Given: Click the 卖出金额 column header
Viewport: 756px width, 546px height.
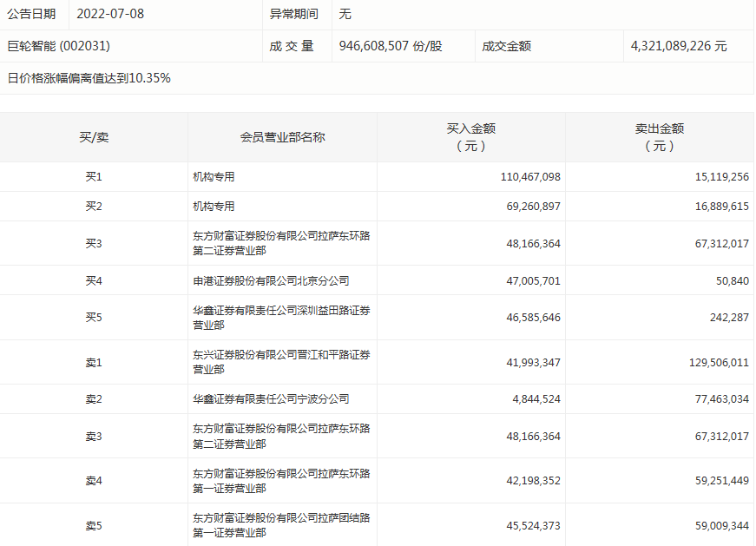Looking at the screenshot, I should click(660, 137).
